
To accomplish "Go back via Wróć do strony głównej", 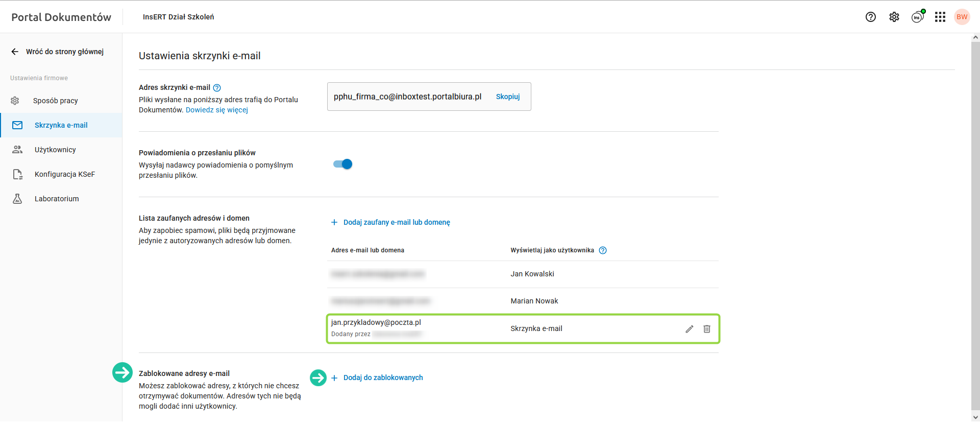I will [x=58, y=52].
